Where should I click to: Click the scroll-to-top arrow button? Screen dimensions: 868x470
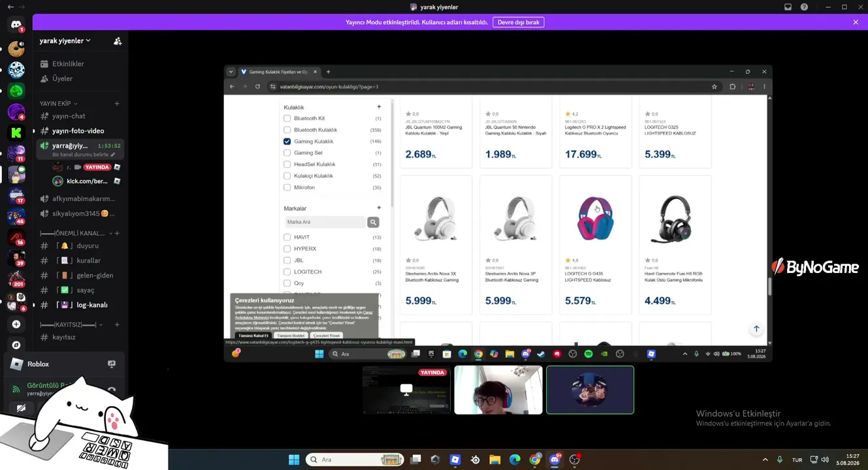[x=756, y=329]
